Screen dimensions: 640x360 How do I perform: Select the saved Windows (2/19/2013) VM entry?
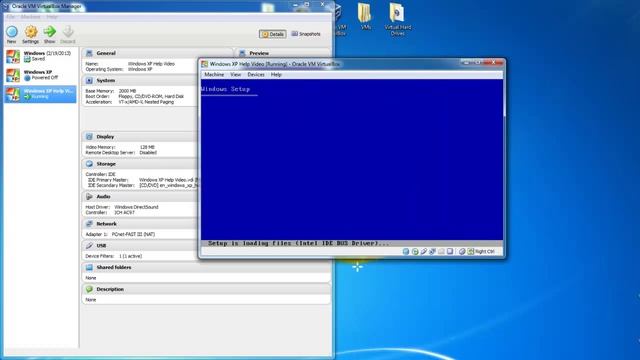(40, 56)
